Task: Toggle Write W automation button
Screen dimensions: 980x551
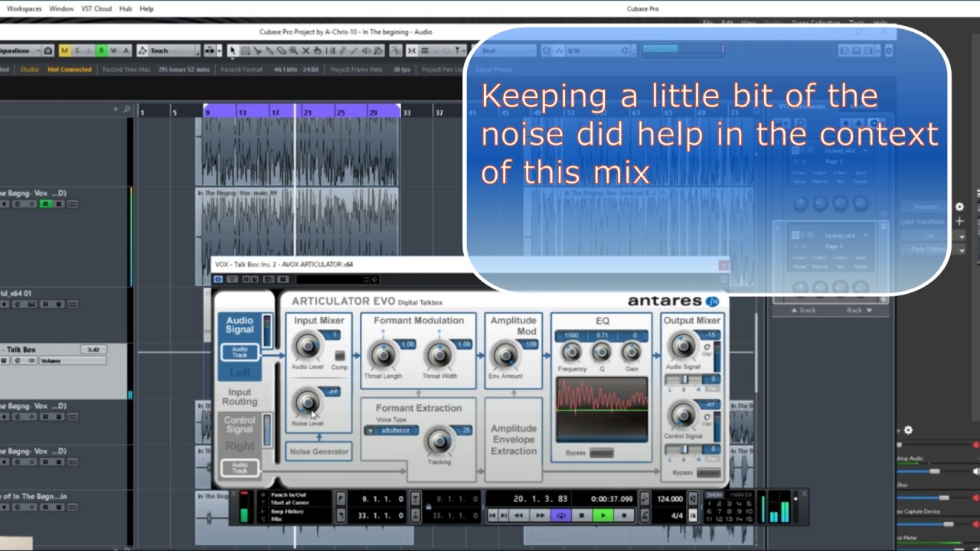Action: [113, 51]
